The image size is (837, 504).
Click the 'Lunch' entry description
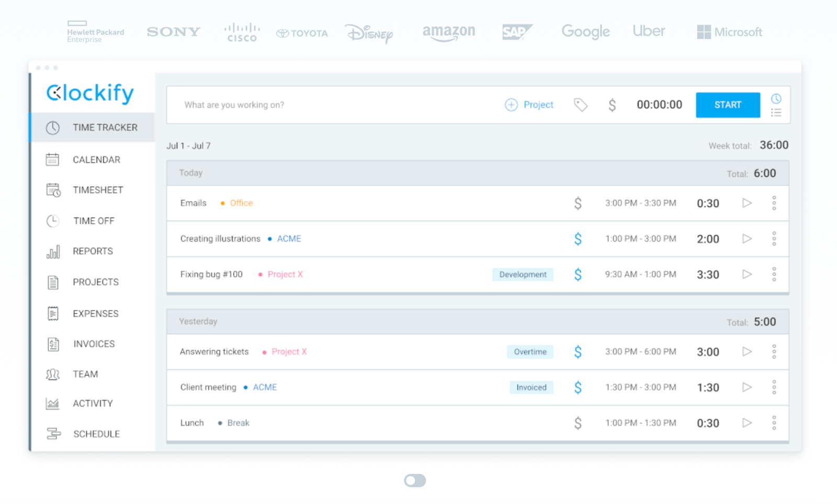click(192, 422)
